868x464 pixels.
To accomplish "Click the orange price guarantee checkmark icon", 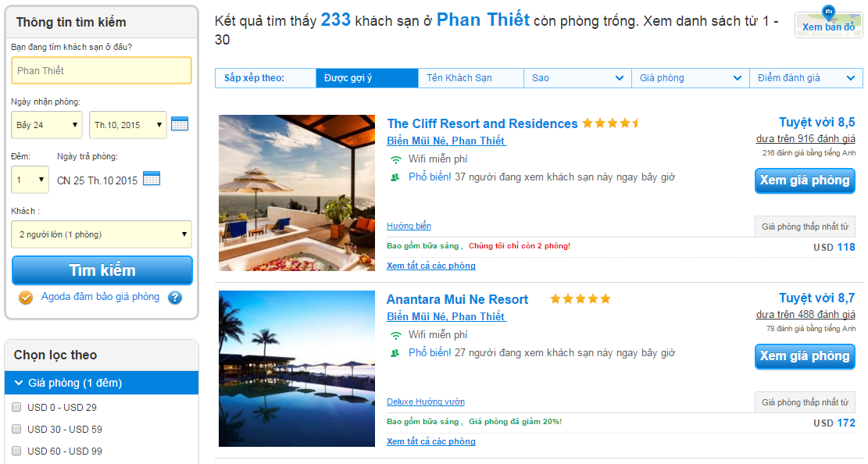I will pos(26,298).
